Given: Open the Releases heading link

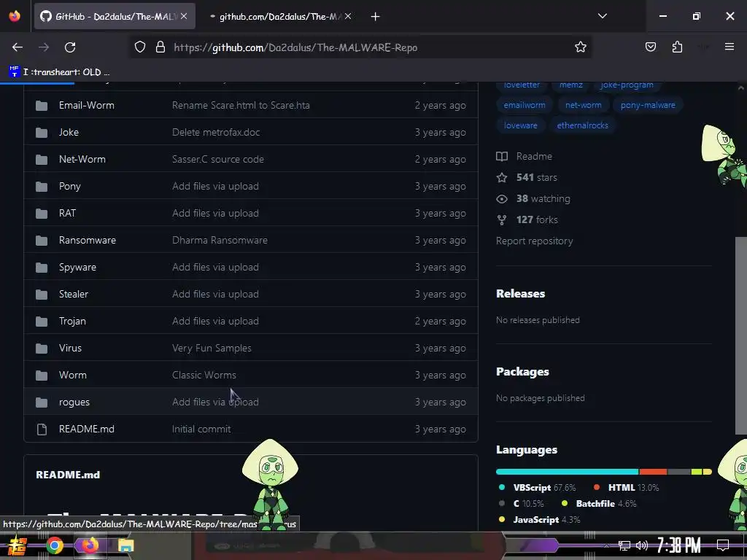Looking at the screenshot, I should [x=520, y=293].
